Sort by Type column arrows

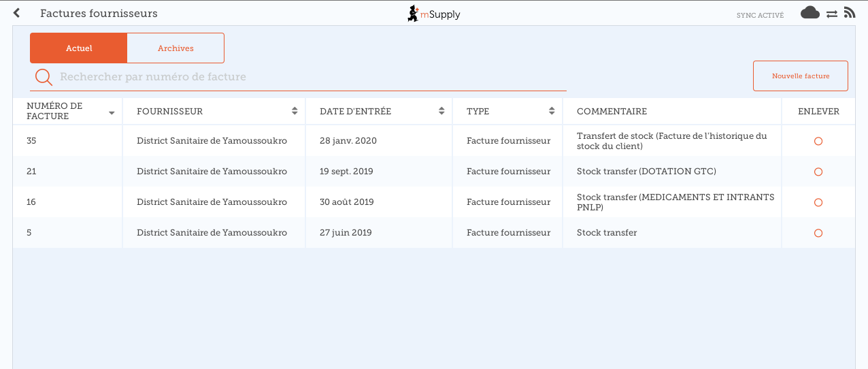[x=552, y=111]
